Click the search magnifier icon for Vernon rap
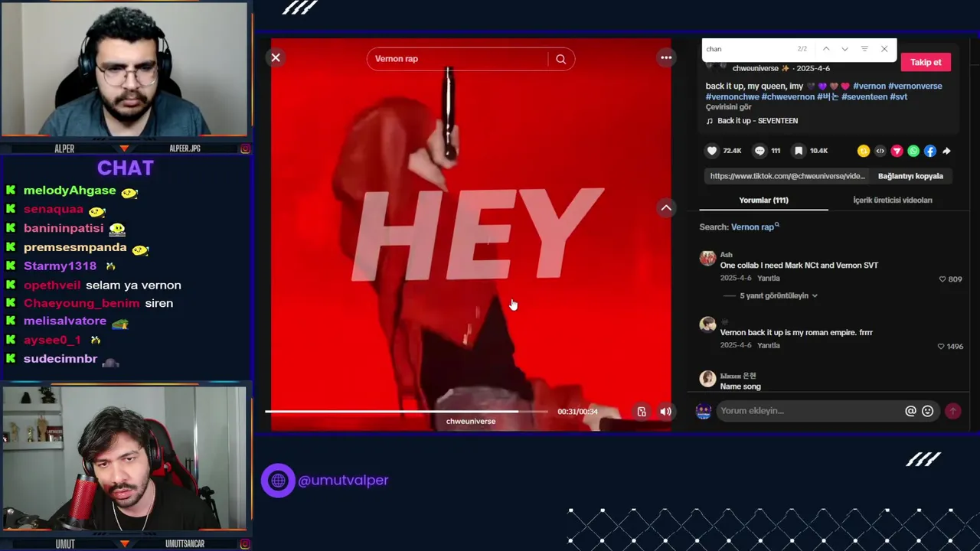 coord(560,59)
